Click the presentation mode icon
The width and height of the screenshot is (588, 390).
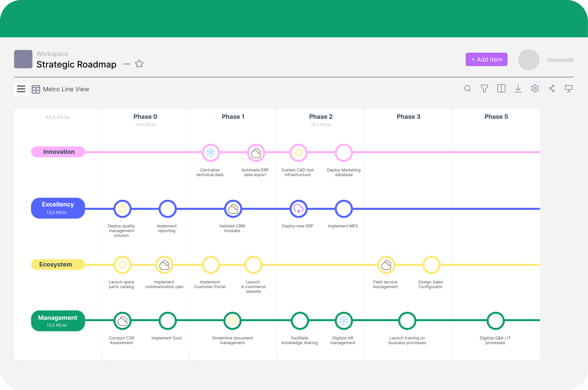(x=569, y=89)
